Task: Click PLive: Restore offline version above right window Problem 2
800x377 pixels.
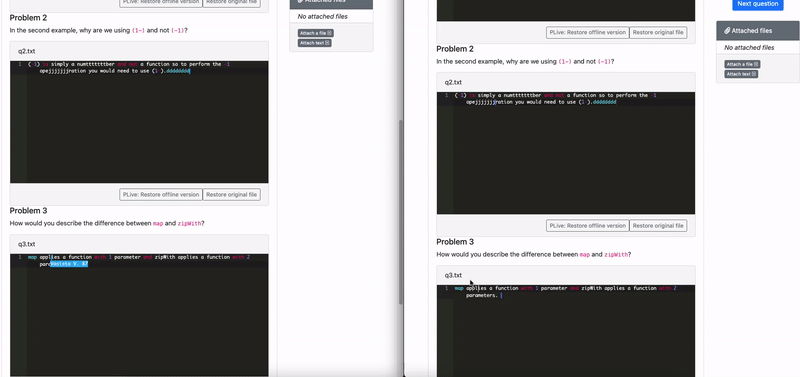Action: click(587, 32)
